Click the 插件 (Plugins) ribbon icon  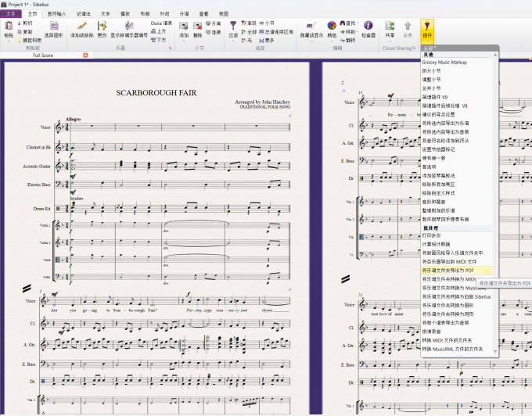pos(427,29)
